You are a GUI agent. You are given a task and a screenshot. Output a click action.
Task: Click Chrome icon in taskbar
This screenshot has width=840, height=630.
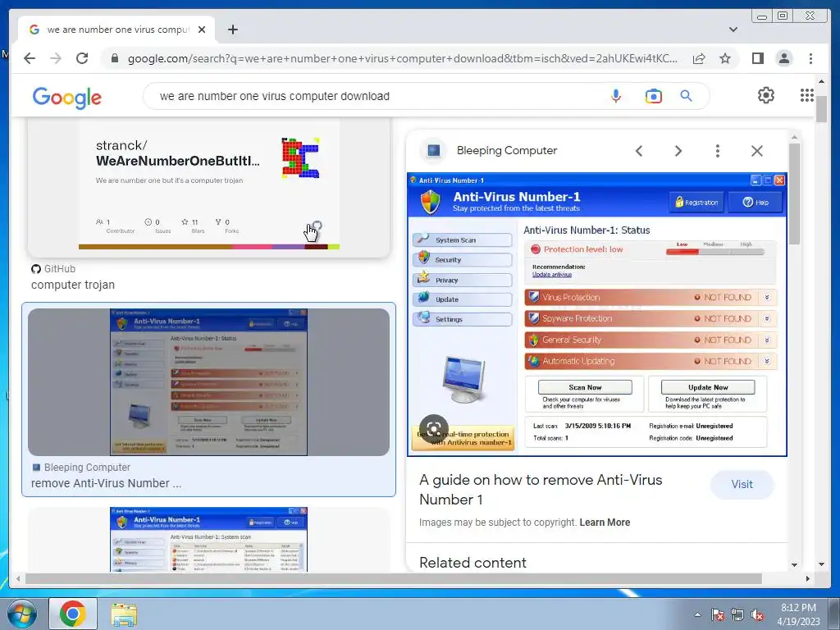pos(73,614)
